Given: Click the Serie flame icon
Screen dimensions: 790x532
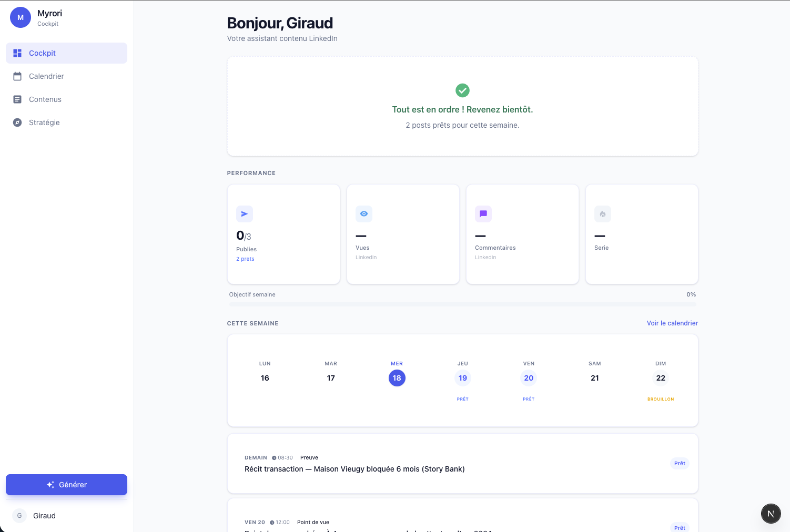Looking at the screenshot, I should point(603,214).
